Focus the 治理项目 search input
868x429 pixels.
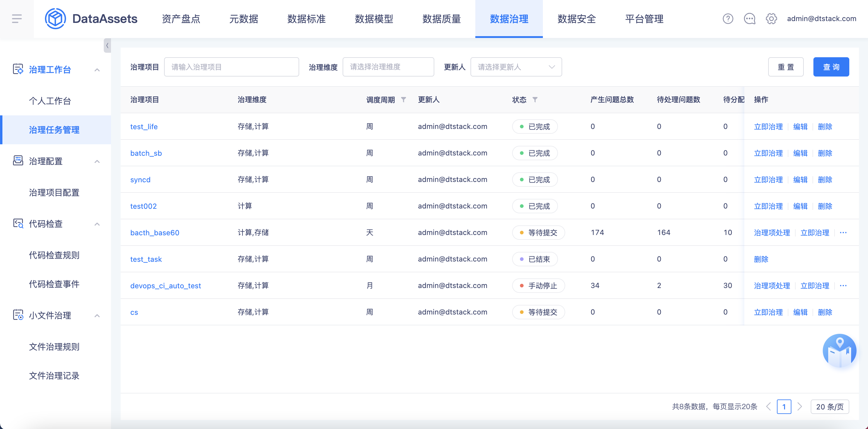(232, 67)
